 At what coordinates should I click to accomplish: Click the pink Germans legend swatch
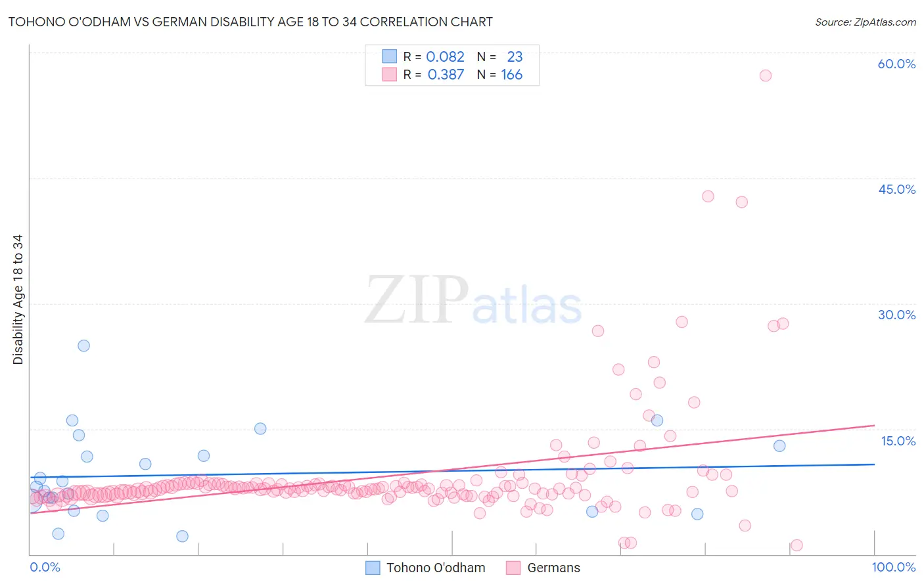(x=513, y=568)
